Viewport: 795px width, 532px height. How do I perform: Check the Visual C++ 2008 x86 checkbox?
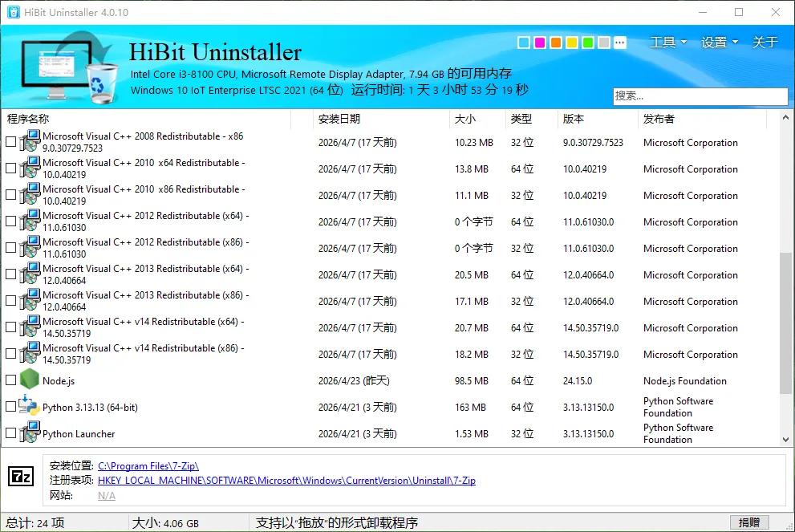(x=10, y=142)
